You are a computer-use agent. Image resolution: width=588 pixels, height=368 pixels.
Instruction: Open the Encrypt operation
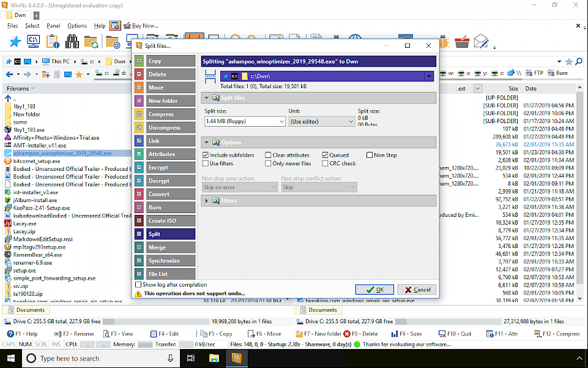tap(165, 167)
